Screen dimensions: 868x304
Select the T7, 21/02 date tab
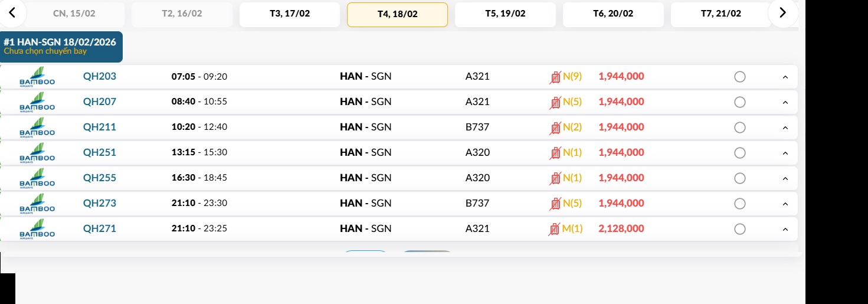pos(720,14)
